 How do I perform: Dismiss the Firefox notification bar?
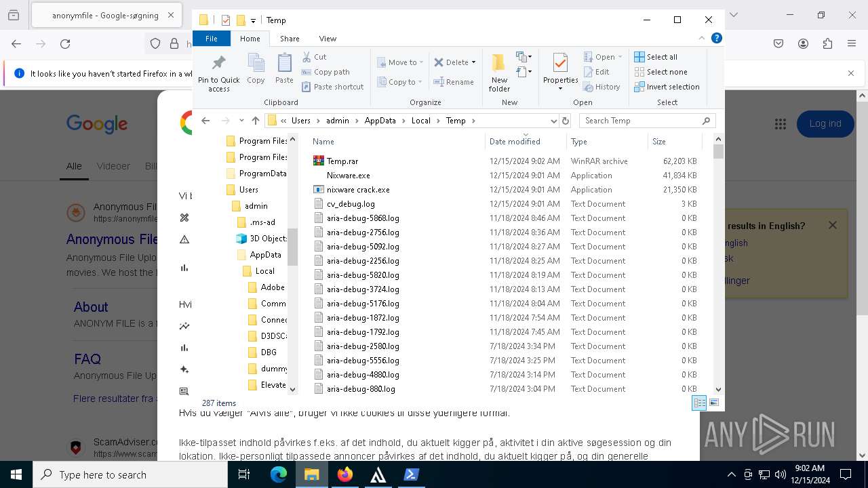tap(851, 73)
